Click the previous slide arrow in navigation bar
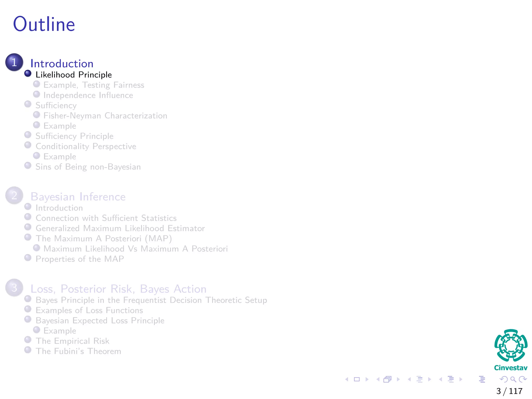532x399 pixels. pos(347,379)
